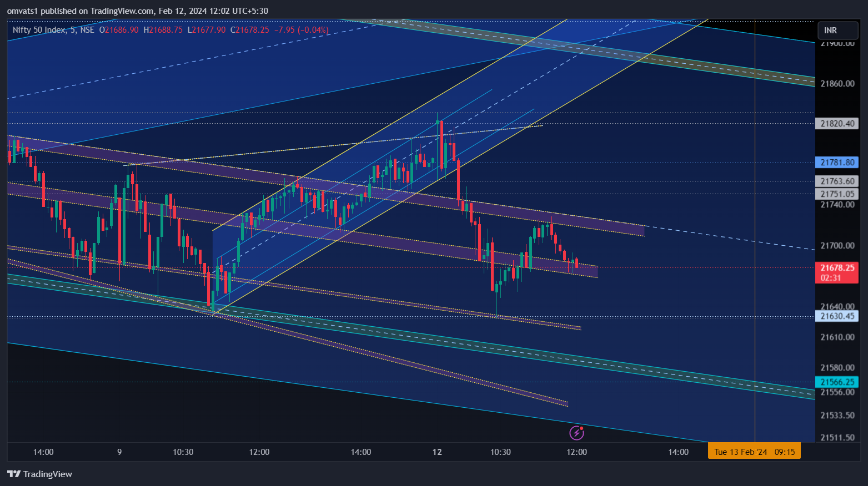Image resolution: width=868 pixels, height=486 pixels.
Task: Click the orange Tue 13 Feb '24 09:15 date label
Action: coord(754,452)
